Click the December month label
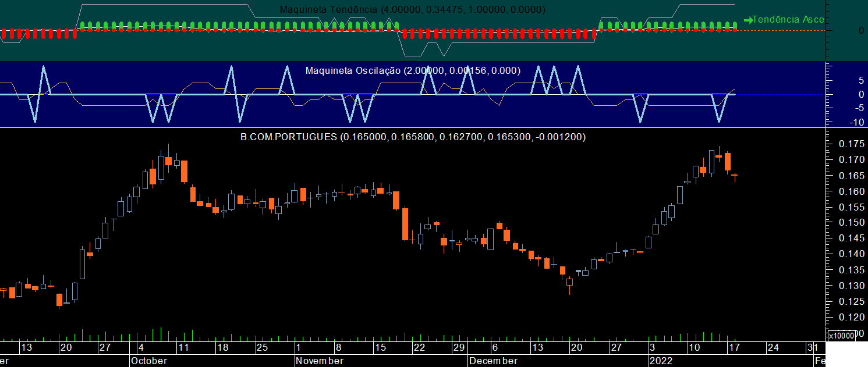Viewport: 868px width, 367px height. coord(493,361)
